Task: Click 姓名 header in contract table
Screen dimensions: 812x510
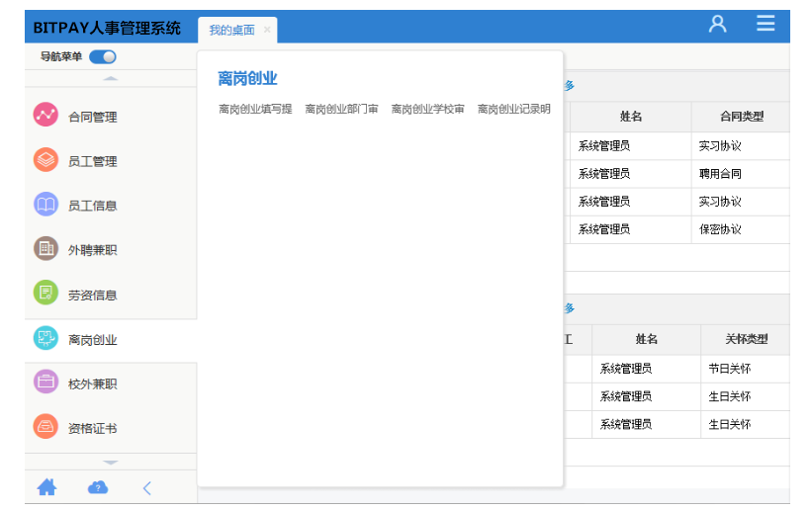Action: click(x=631, y=117)
